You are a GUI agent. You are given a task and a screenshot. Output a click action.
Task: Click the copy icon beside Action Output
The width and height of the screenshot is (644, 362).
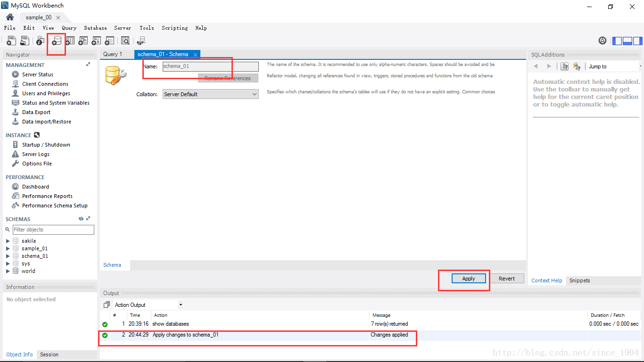click(x=107, y=305)
